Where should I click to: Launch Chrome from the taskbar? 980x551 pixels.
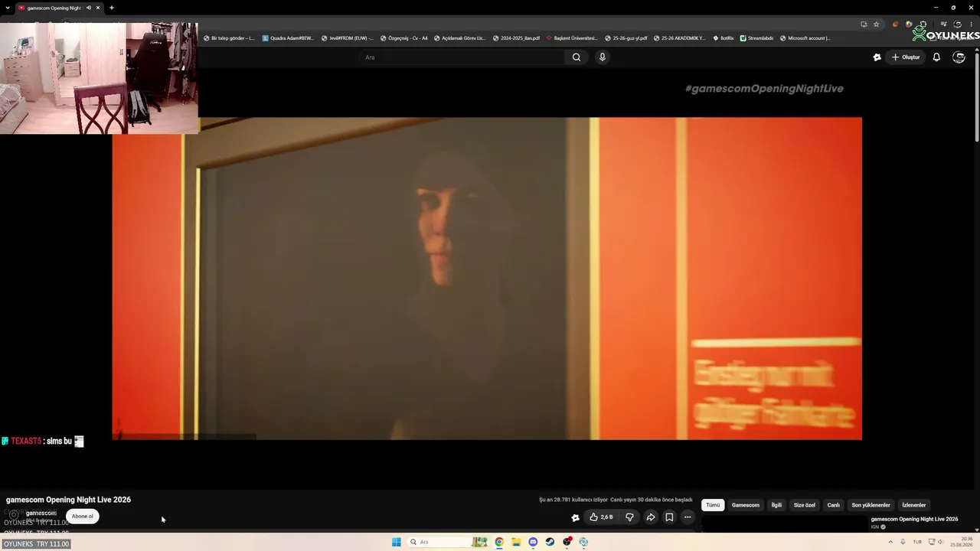click(498, 542)
